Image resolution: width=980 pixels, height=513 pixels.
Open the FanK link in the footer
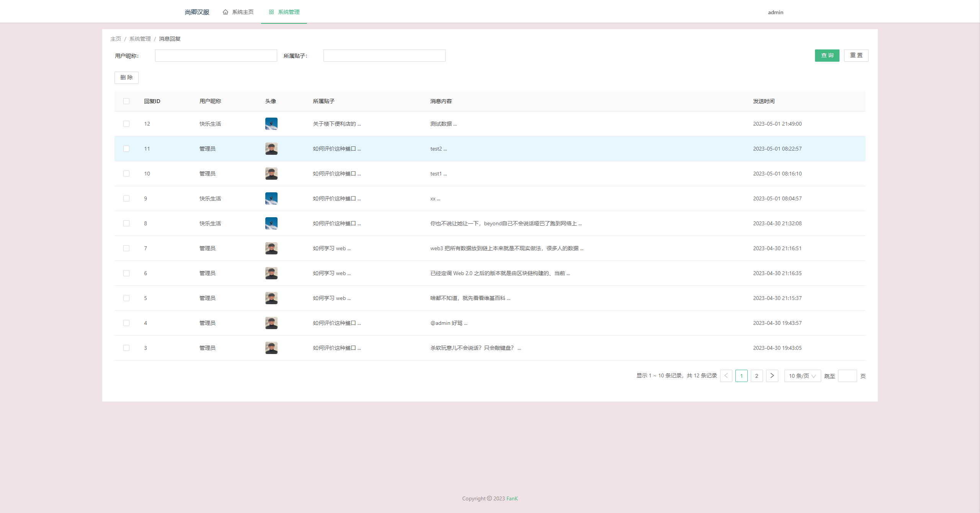point(512,498)
